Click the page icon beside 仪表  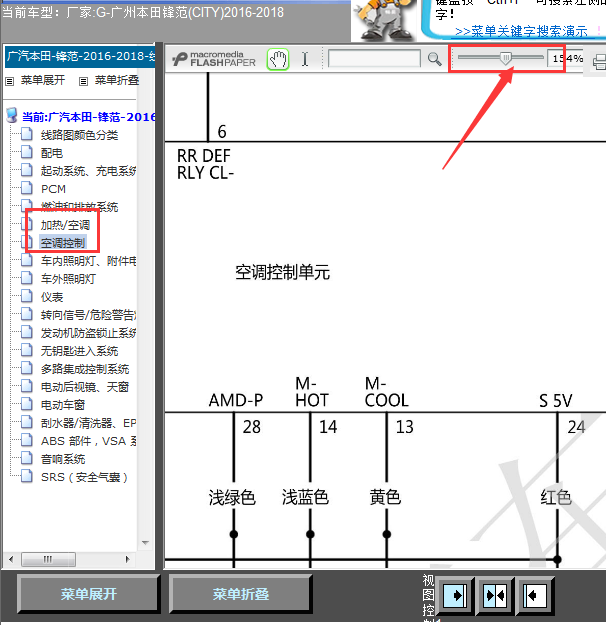(27, 296)
